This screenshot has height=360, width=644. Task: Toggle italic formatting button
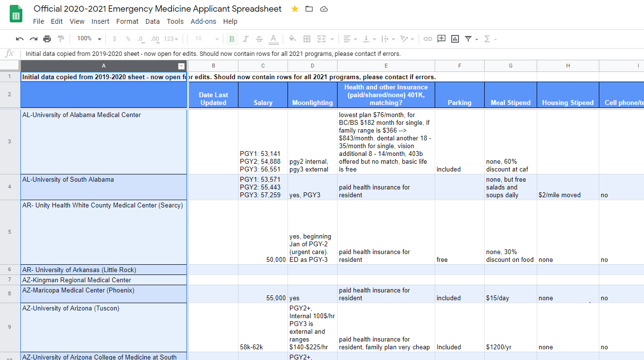(x=245, y=39)
